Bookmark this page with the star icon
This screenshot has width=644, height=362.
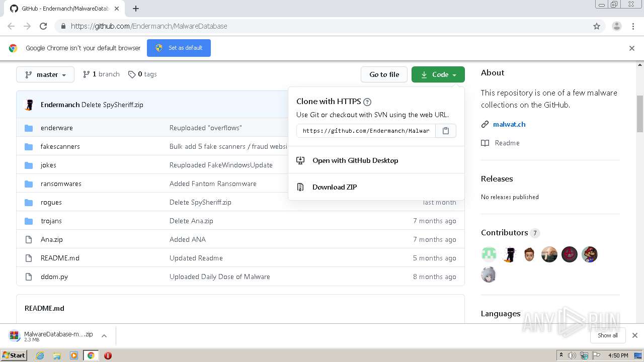click(x=597, y=26)
